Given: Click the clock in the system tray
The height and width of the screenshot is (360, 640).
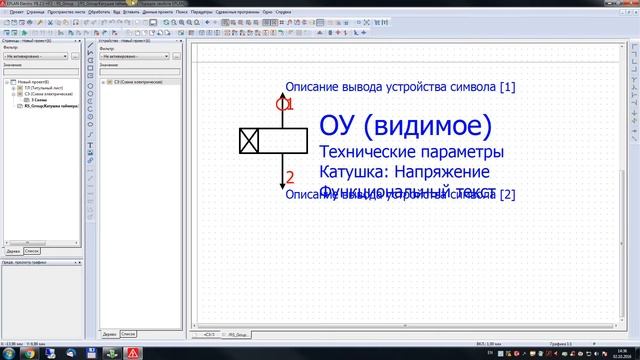Looking at the screenshot, I should pos(622,353).
